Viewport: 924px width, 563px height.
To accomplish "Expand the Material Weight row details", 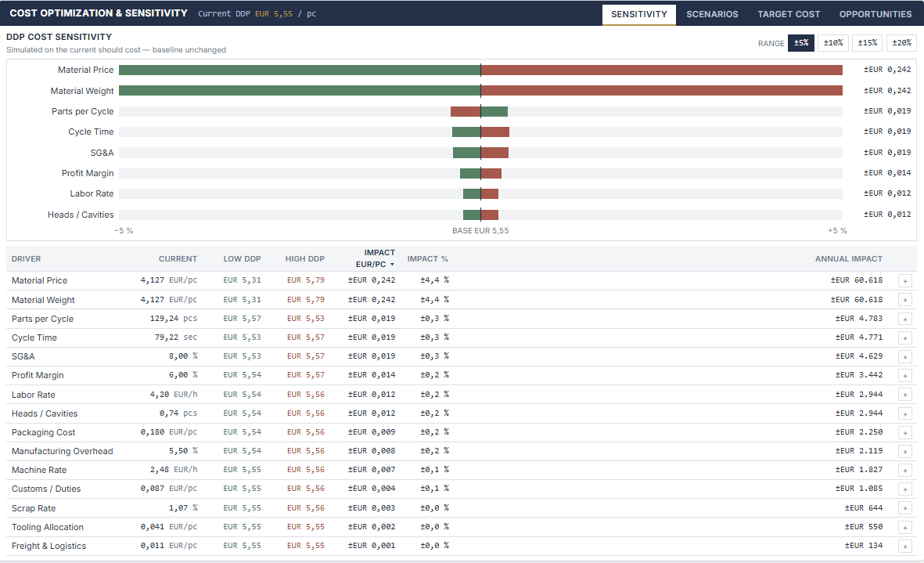I will pyautogui.click(x=905, y=300).
